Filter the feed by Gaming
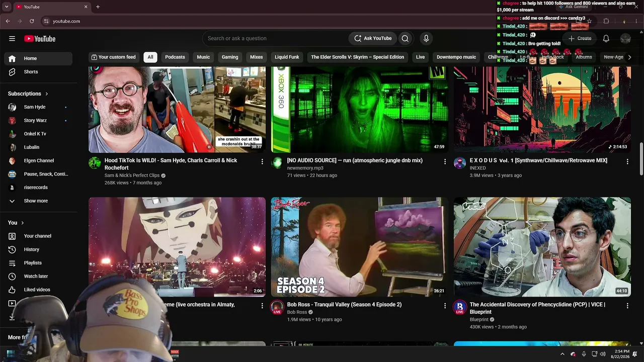644x362 pixels. 230,57
